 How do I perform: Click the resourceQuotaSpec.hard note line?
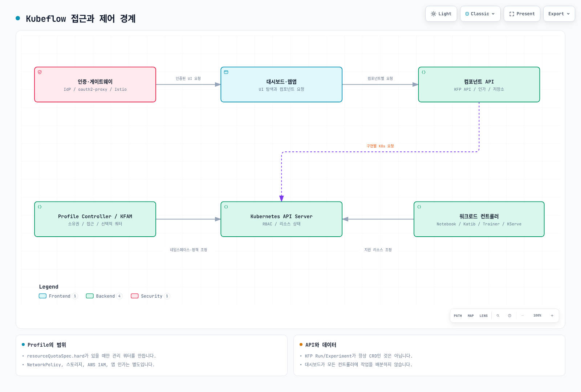(92, 356)
